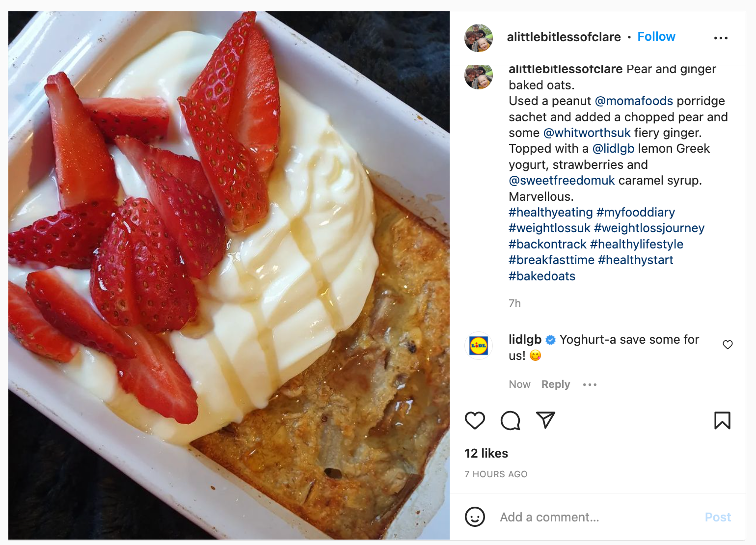The image size is (756, 545).
Task: Save the post with the bookmark icon
Action: pos(722,420)
